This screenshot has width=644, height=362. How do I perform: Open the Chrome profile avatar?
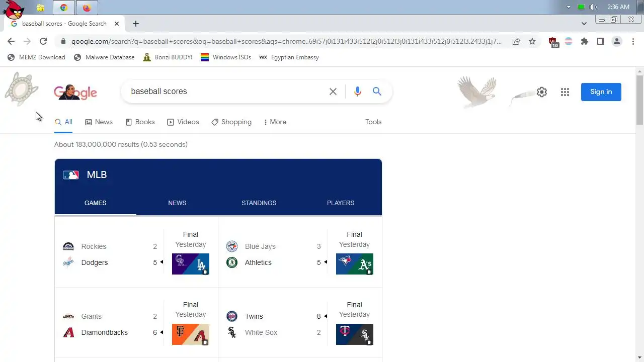click(x=617, y=42)
